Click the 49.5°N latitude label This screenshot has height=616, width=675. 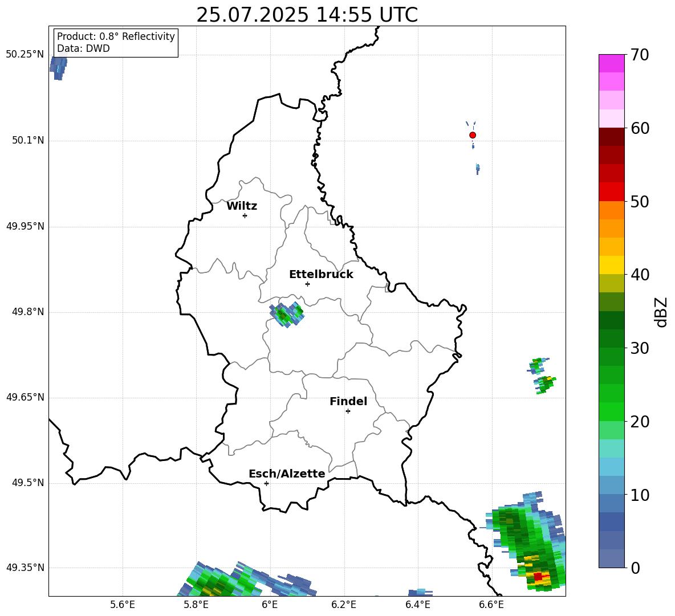(x=28, y=483)
